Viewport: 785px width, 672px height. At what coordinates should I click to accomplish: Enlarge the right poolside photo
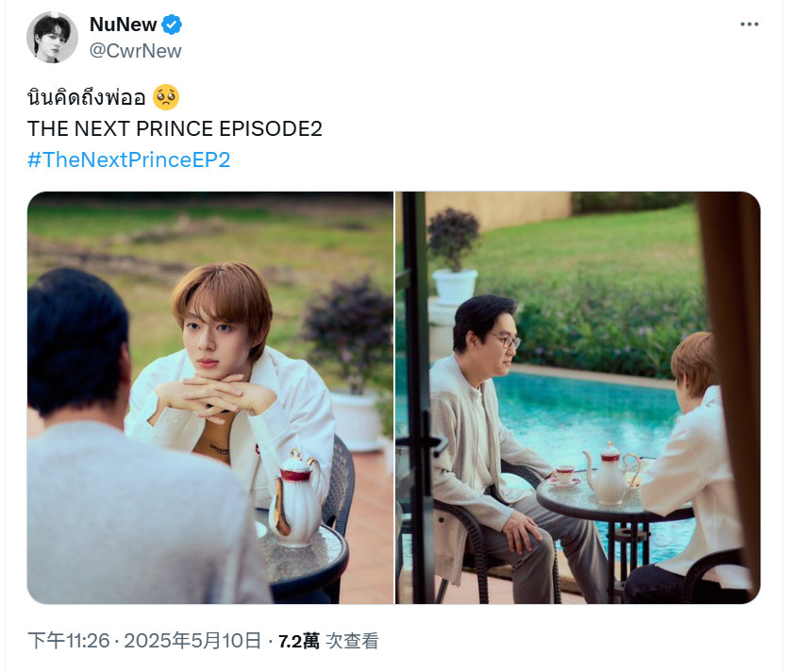(x=577, y=397)
